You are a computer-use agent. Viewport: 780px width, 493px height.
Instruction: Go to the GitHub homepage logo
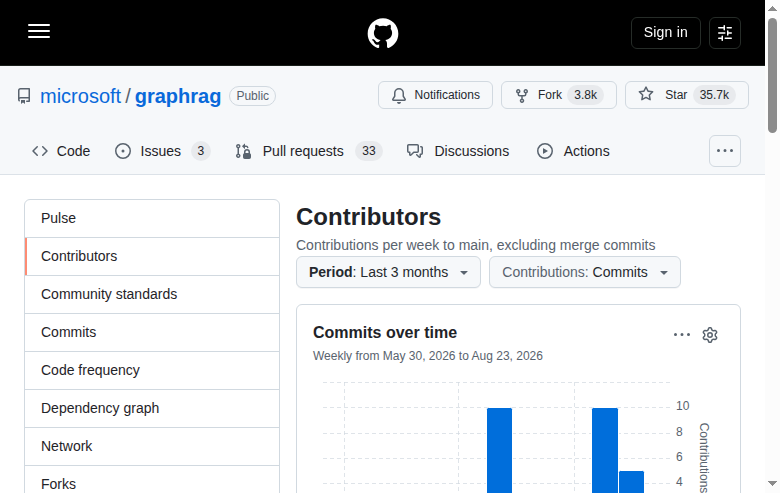(x=383, y=33)
